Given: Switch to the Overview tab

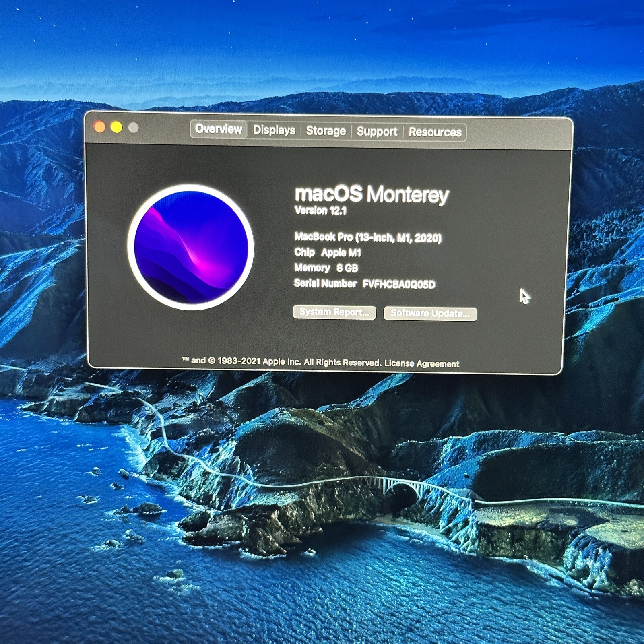Looking at the screenshot, I should (219, 129).
